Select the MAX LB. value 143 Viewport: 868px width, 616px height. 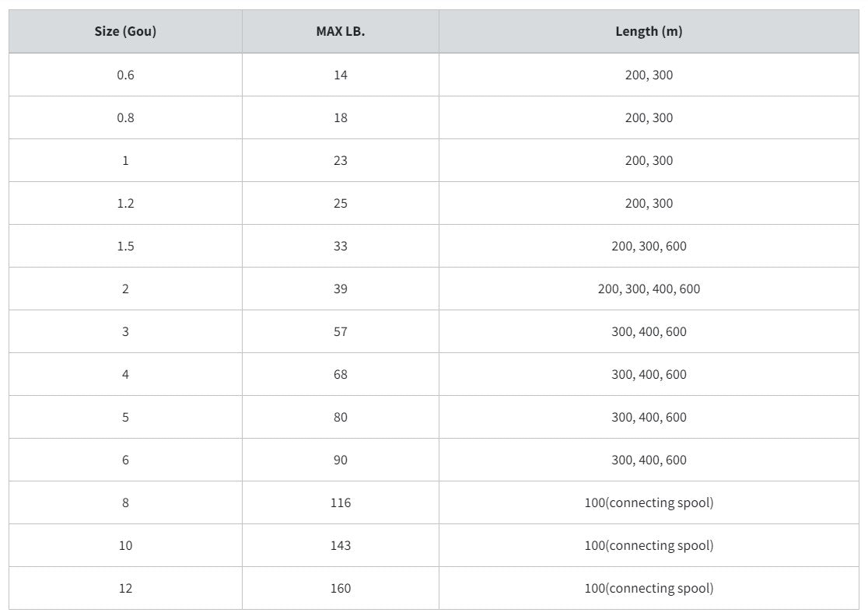[341, 546]
